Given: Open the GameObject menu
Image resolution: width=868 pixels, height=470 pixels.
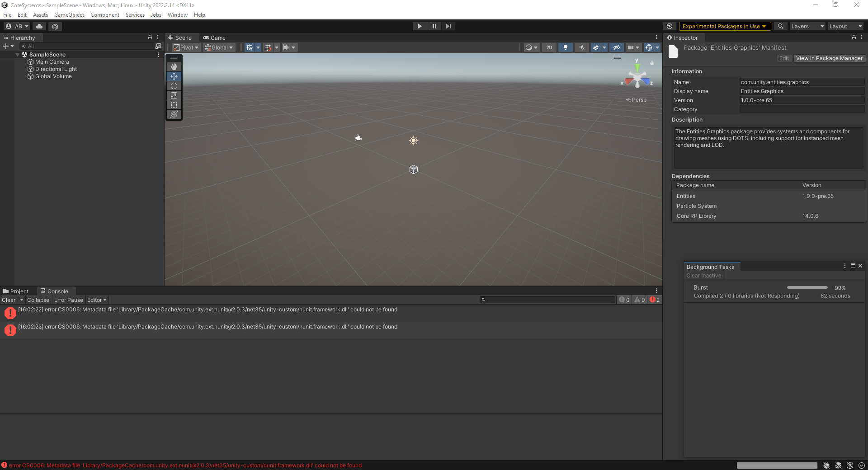Looking at the screenshot, I should click(69, 15).
